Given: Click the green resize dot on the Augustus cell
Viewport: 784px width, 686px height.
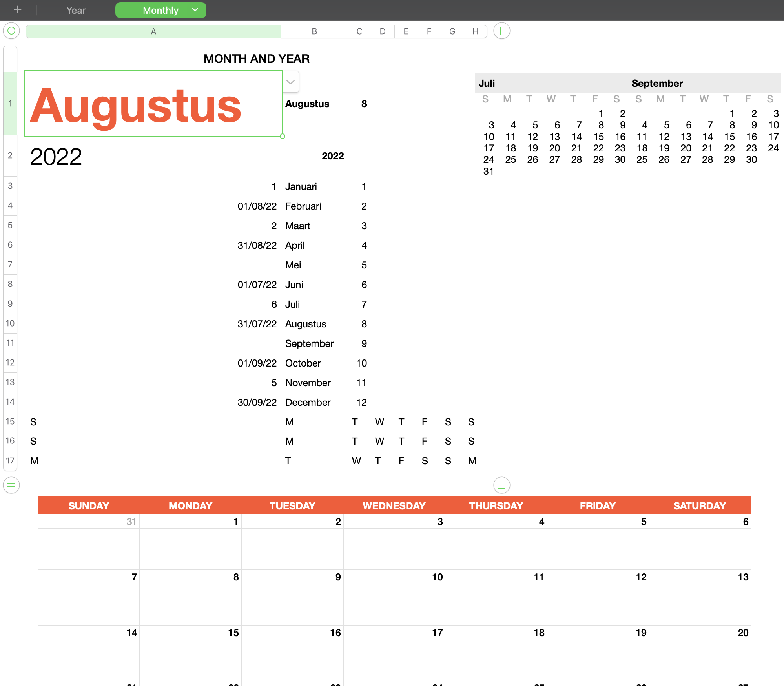Looking at the screenshot, I should (x=282, y=137).
